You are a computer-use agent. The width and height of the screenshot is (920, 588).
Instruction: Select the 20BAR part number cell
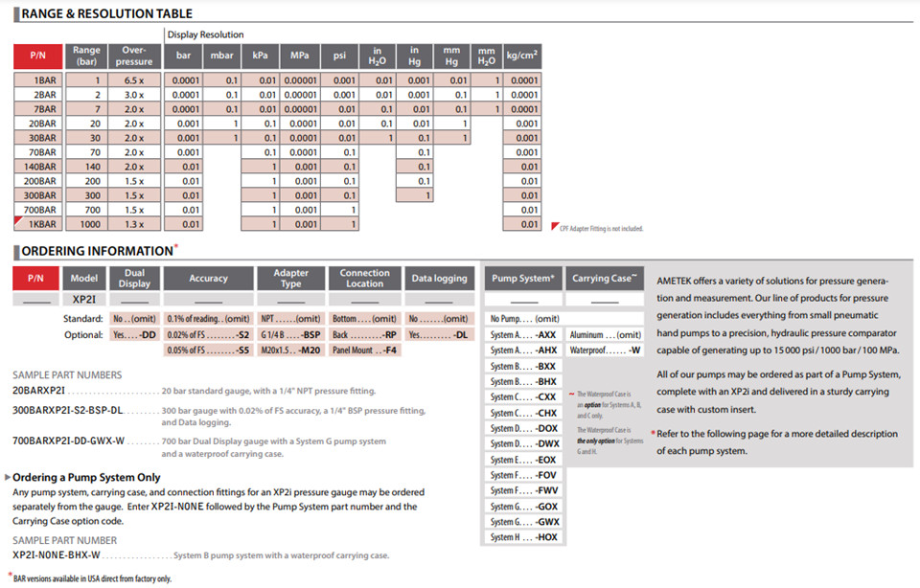(37, 124)
